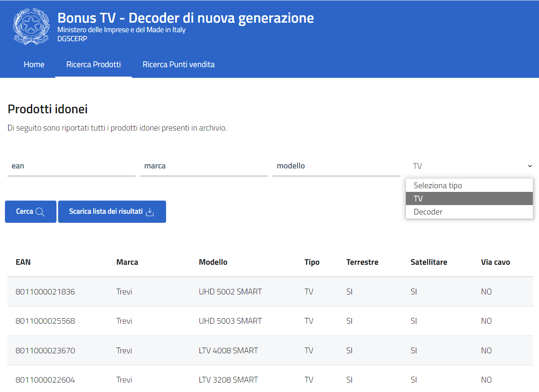539x392 pixels.
Task: Click the Marca column header
Action: click(127, 262)
